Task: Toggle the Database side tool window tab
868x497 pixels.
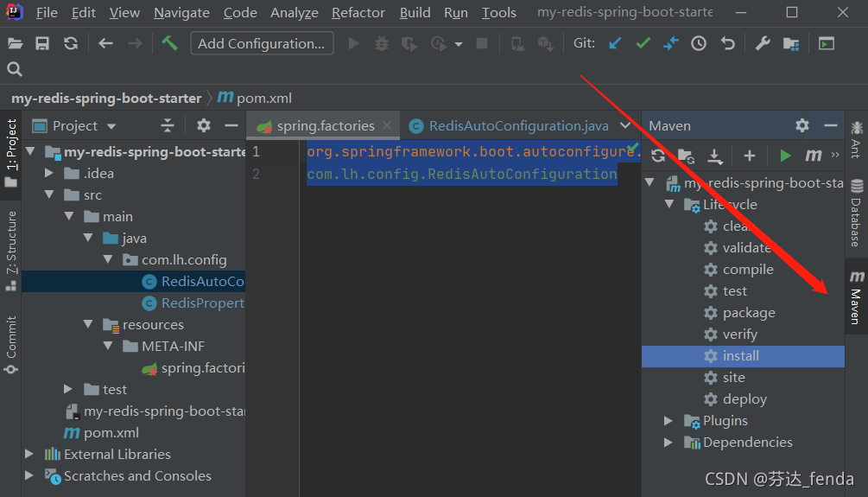Action: [857, 213]
